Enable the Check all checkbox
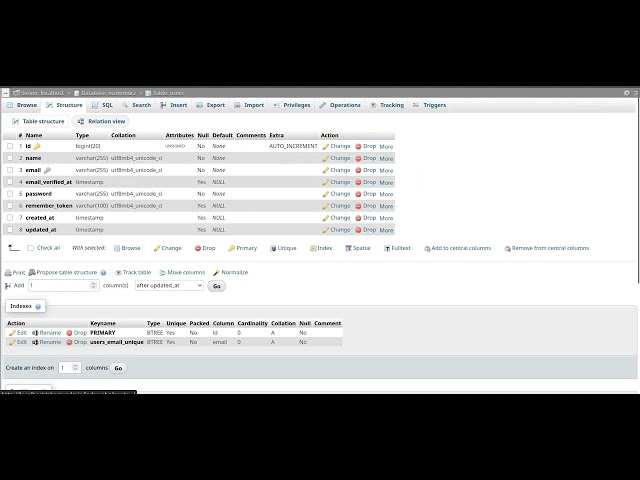 point(30,248)
